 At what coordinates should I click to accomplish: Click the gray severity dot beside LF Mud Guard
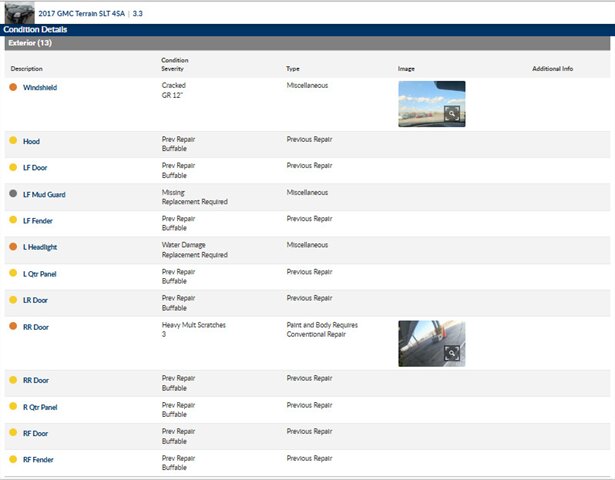[x=13, y=194]
